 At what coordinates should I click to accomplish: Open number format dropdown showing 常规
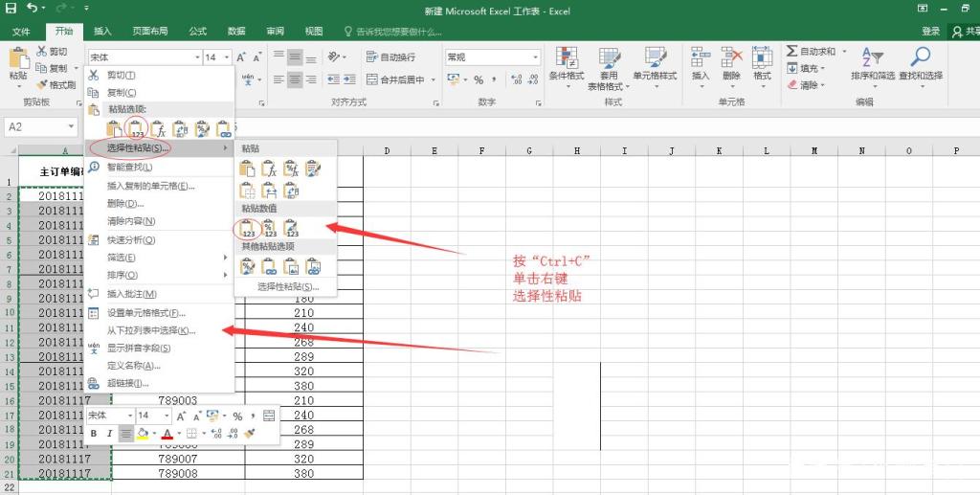pos(536,56)
